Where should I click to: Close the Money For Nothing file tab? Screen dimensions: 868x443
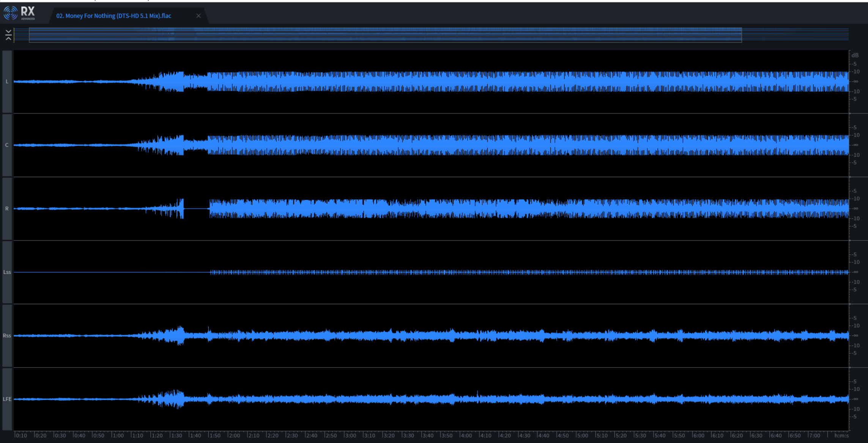[x=198, y=16]
